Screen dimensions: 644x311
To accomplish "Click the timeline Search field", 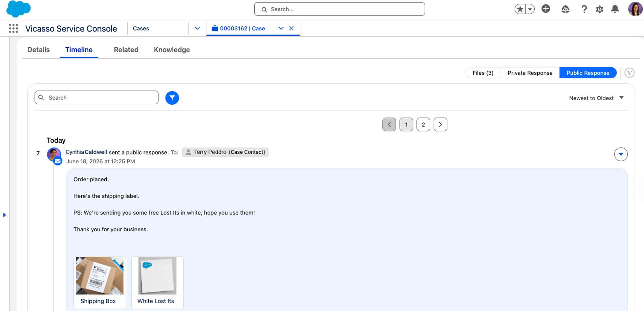I will point(96,98).
